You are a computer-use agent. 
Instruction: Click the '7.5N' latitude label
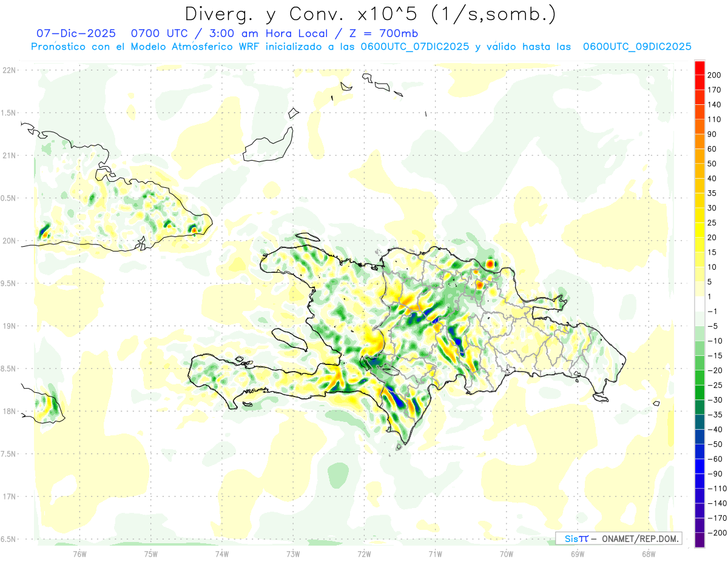tap(8, 454)
